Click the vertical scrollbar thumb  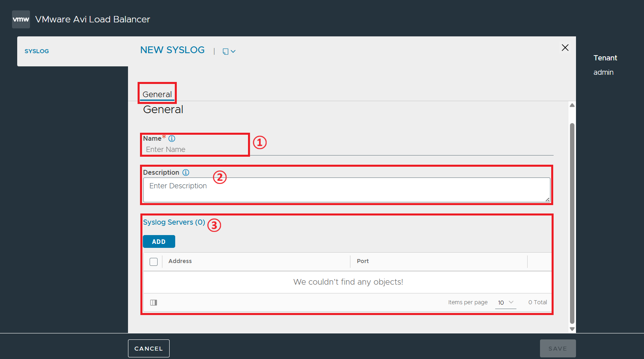tap(572, 223)
